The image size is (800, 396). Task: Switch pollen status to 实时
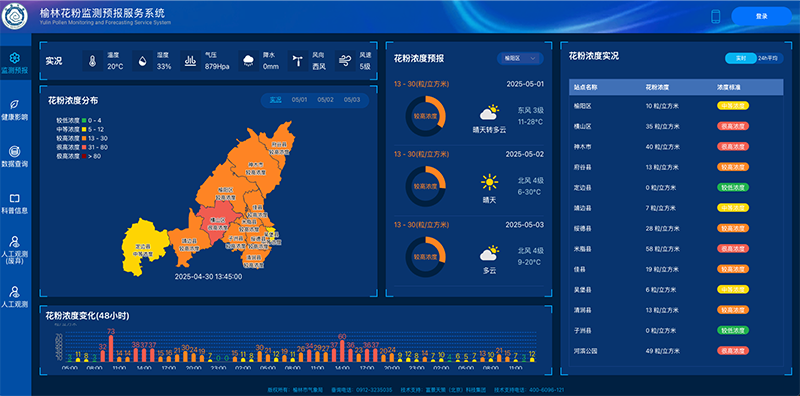pos(741,58)
